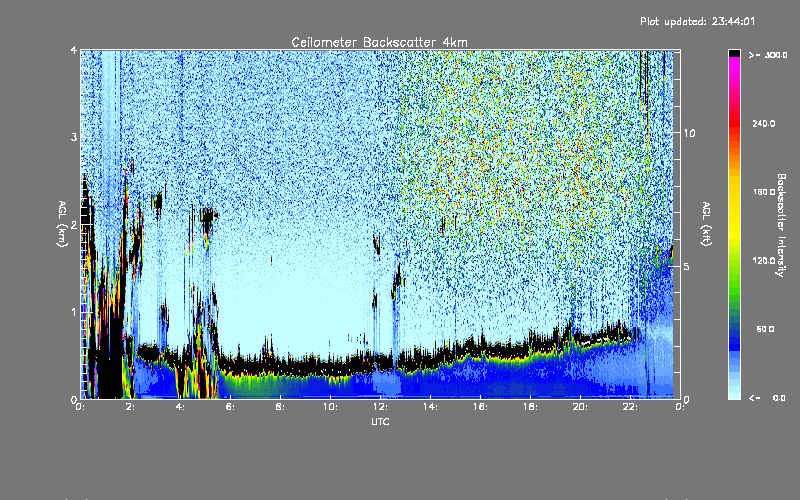Click the '<= 0.0' colorbar value
The image size is (800, 500).
point(768,398)
